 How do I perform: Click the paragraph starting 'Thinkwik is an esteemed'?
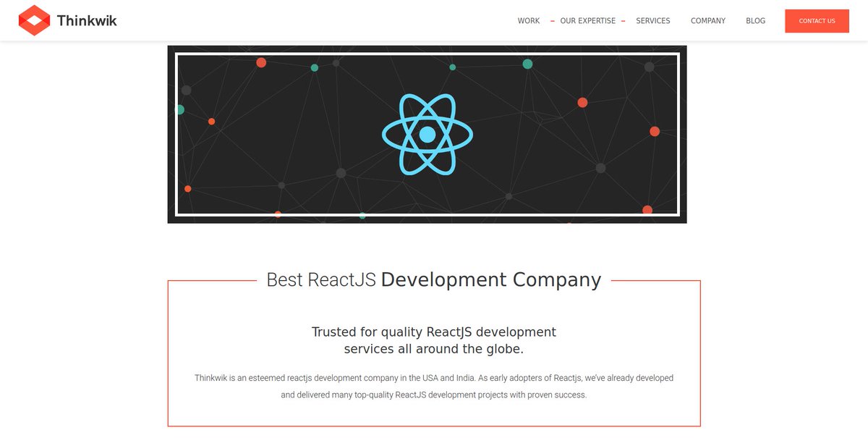pyautogui.click(x=434, y=387)
